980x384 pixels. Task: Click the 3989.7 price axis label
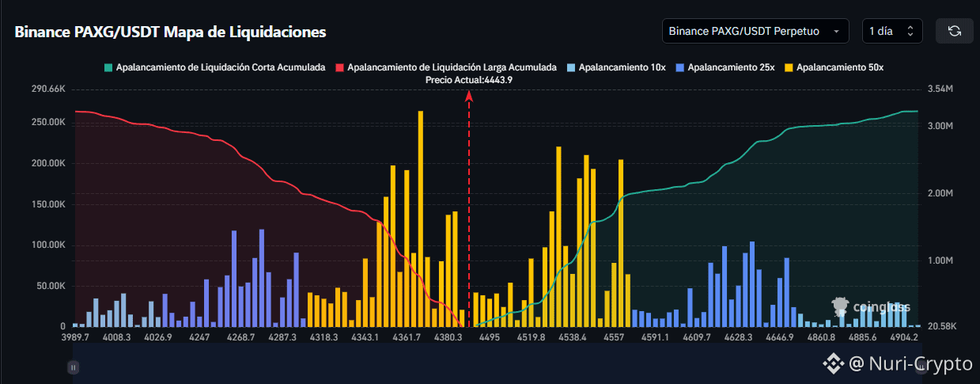75,337
